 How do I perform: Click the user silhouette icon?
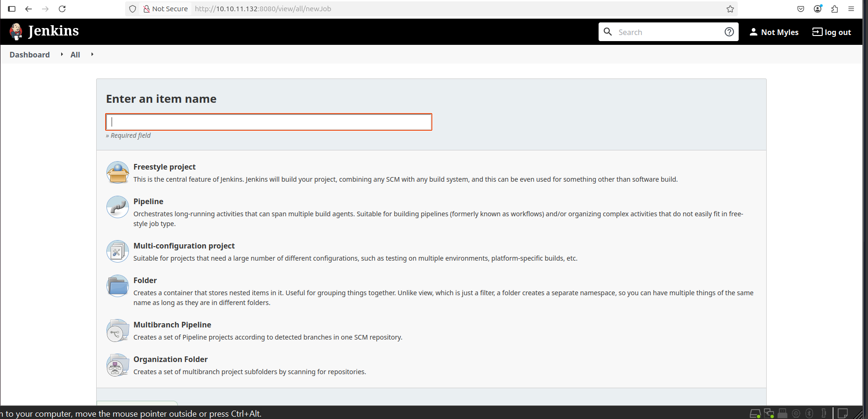[x=753, y=32]
